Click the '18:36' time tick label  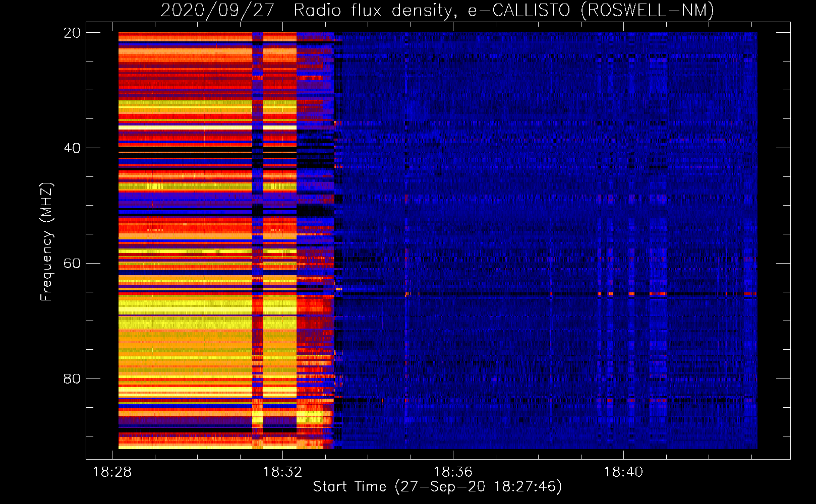pyautogui.click(x=453, y=472)
